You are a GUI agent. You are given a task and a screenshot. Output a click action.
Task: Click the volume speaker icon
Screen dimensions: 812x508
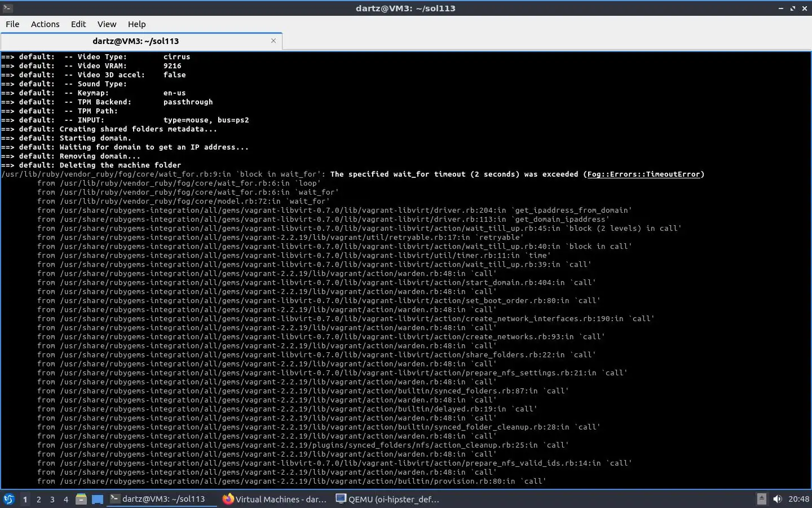(778, 499)
